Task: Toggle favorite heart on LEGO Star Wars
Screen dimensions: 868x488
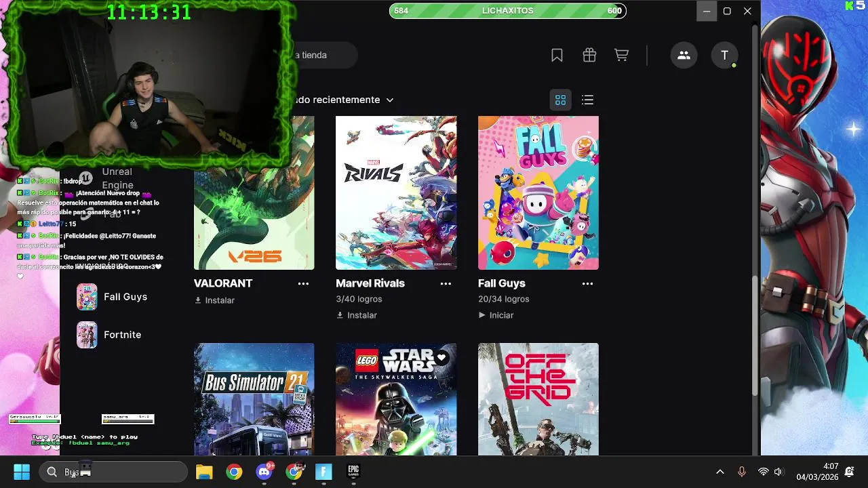Action: pyautogui.click(x=441, y=358)
